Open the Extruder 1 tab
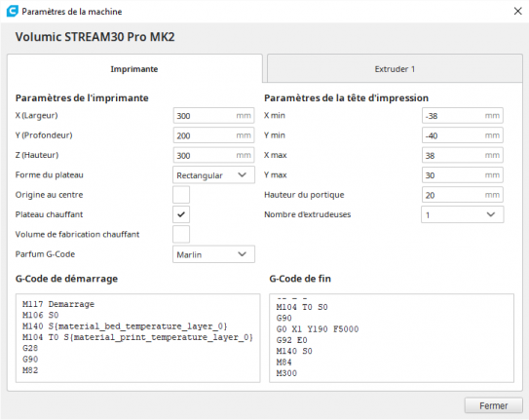The width and height of the screenshot is (529, 420). (x=395, y=69)
